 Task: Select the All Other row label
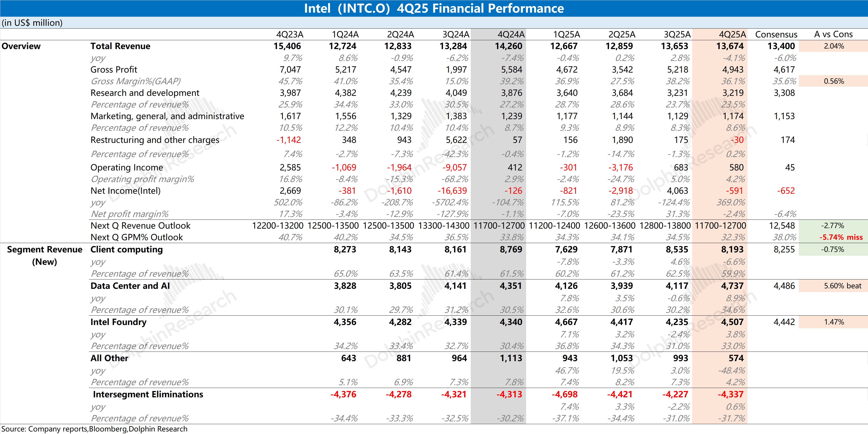click(x=109, y=358)
